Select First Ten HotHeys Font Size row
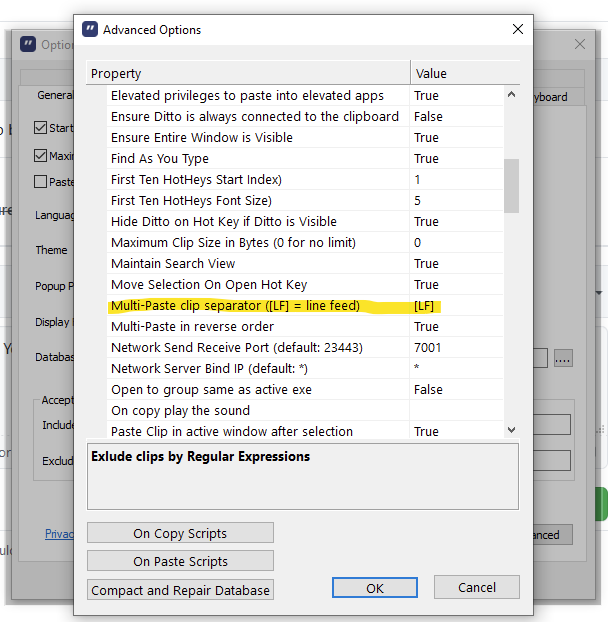The height and width of the screenshot is (622, 608). 305,201
